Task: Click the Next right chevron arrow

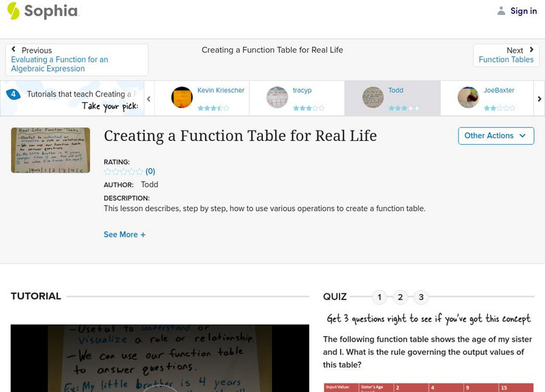Action: tap(531, 50)
